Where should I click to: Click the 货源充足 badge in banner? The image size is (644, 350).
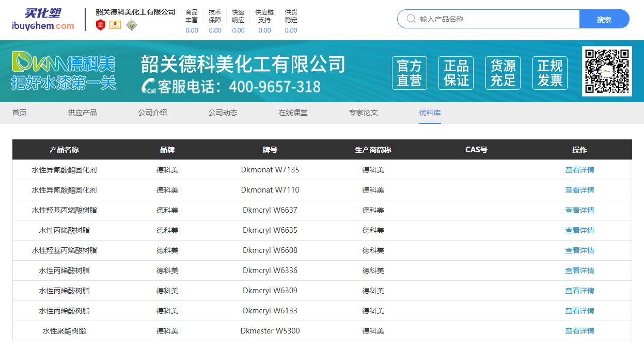coord(503,73)
